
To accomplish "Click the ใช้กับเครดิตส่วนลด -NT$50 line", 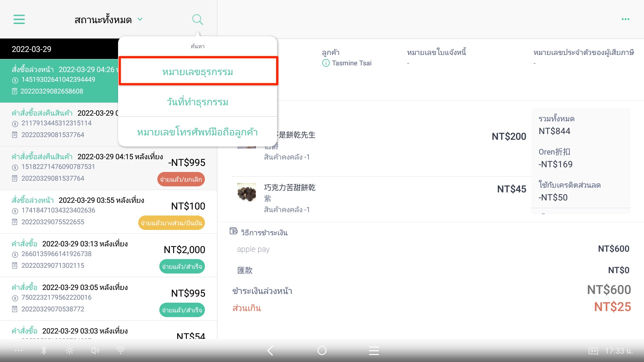I will click(570, 191).
